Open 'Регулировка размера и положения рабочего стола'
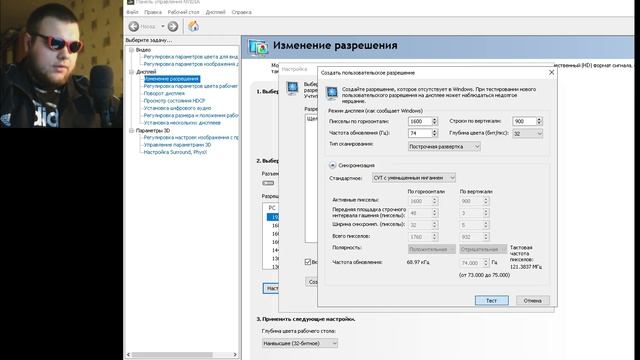The height and width of the screenshot is (360, 640). click(x=191, y=116)
